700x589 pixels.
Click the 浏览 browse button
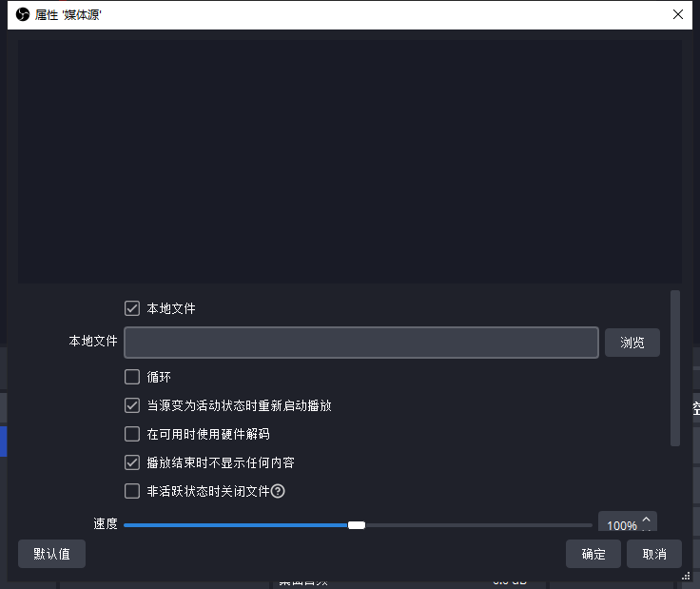pyautogui.click(x=632, y=343)
